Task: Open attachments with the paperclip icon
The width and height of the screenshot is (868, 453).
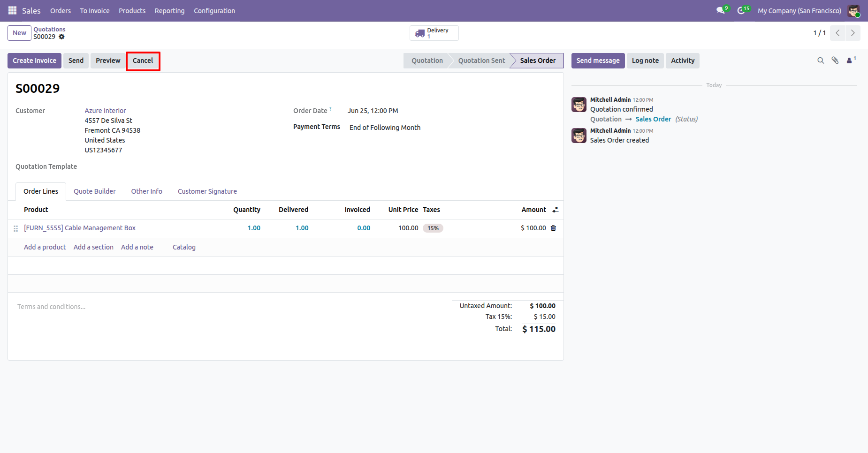Action: tap(835, 60)
